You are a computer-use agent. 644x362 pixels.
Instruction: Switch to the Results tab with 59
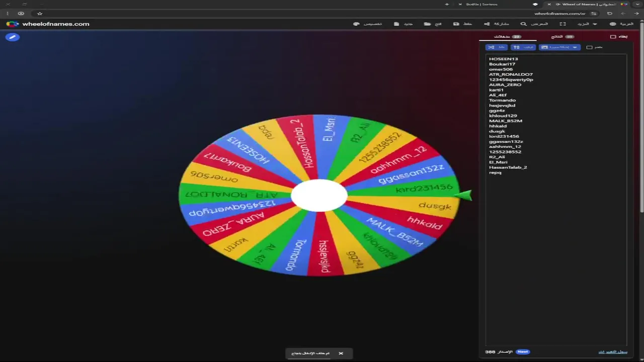click(x=562, y=37)
